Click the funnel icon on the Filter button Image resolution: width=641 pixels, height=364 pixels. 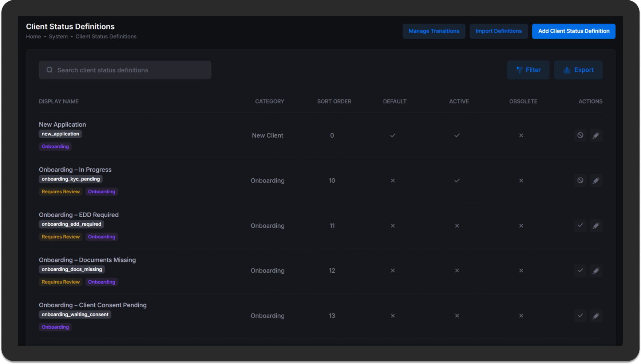point(520,70)
